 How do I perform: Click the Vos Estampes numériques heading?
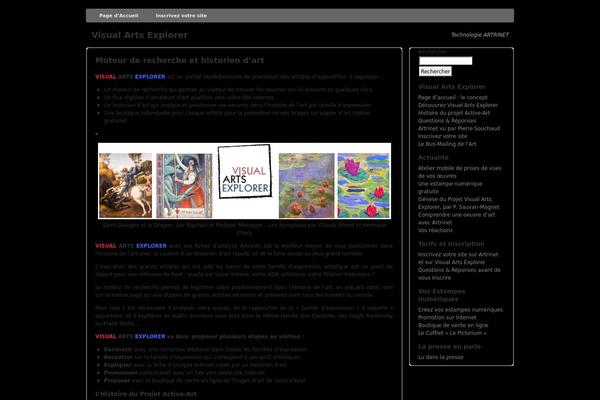point(442,295)
